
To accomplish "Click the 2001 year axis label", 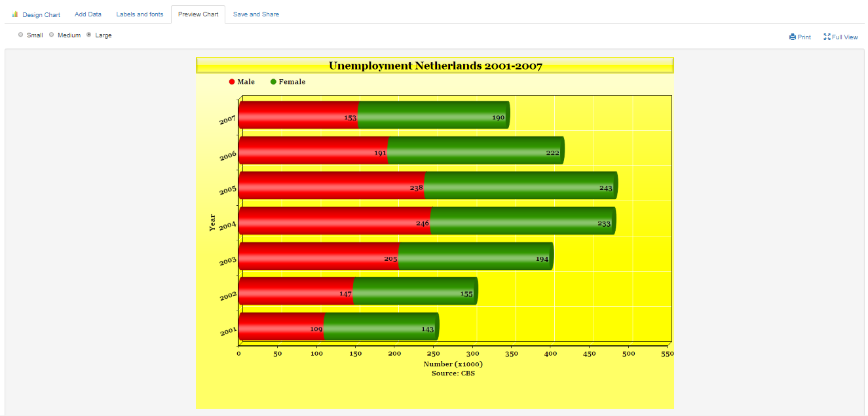I will point(227,331).
